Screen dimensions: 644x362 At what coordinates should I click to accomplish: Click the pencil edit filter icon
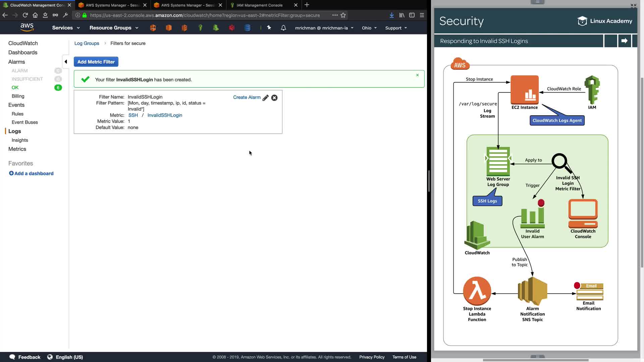pyautogui.click(x=265, y=98)
